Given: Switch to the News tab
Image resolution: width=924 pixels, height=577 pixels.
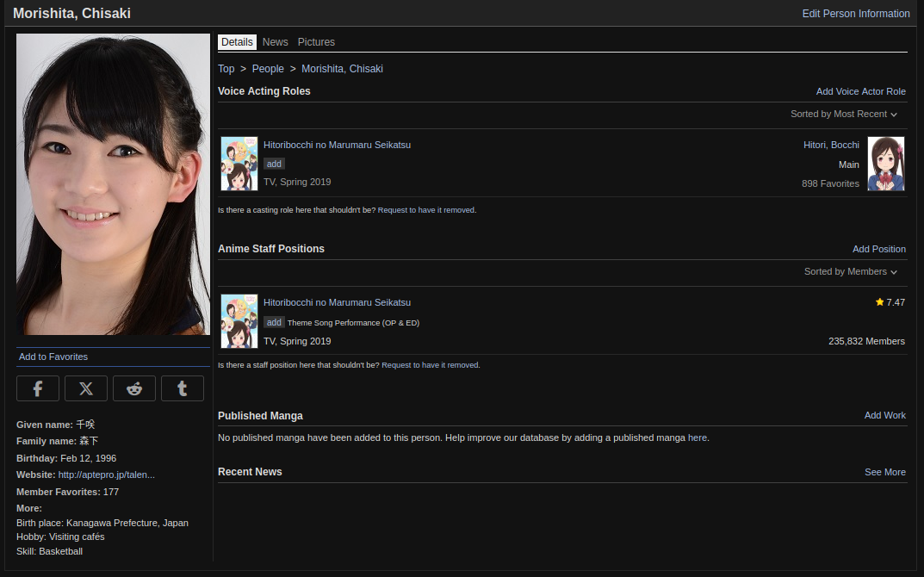Looking at the screenshot, I should tap(276, 42).
